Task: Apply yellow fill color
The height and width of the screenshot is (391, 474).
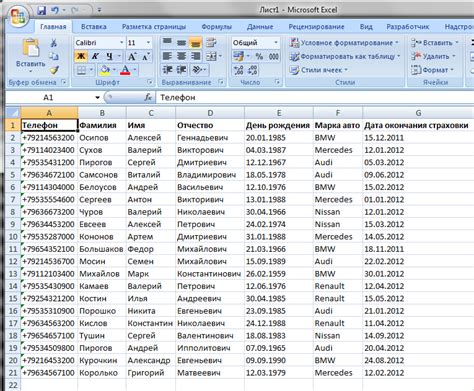Action: 105,70
